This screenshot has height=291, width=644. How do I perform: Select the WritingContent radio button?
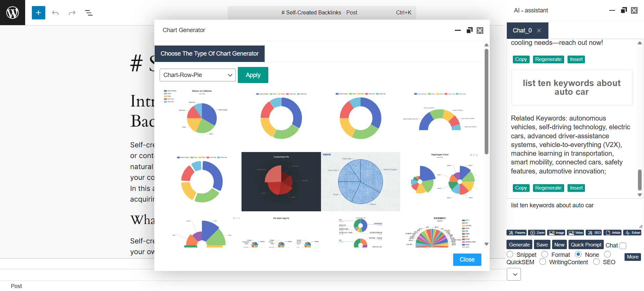pyautogui.click(x=543, y=262)
